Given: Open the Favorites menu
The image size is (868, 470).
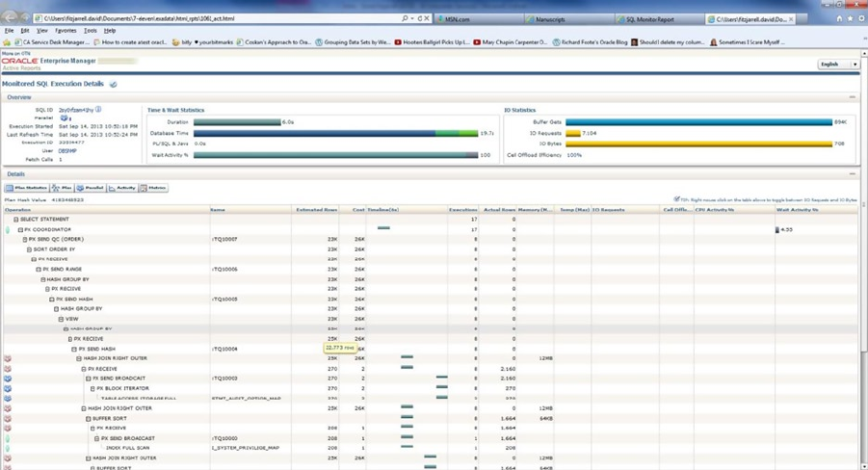Looking at the screenshot, I should pyautogui.click(x=66, y=31).
